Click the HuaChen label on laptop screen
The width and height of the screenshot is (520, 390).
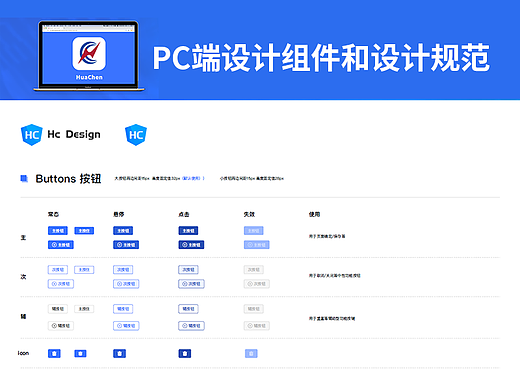89,77
